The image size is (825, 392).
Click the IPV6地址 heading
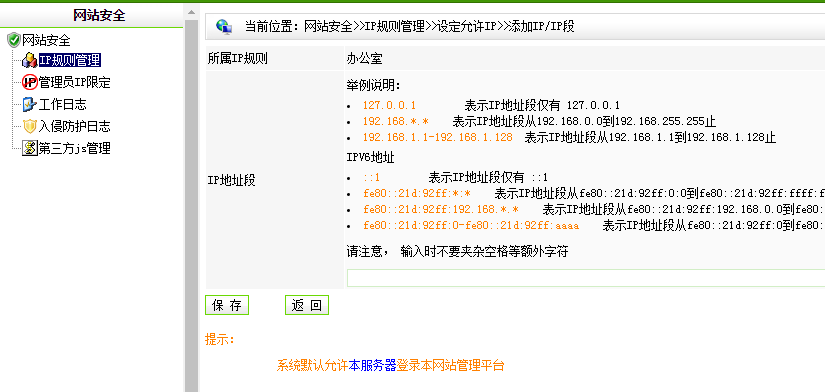pos(370,157)
